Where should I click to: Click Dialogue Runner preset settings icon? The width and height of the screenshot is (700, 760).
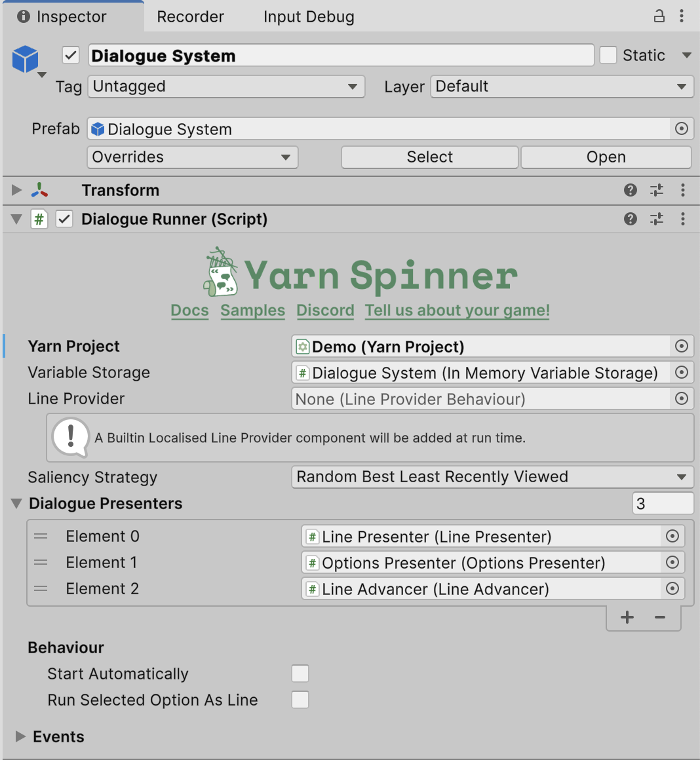pyautogui.click(x=656, y=219)
